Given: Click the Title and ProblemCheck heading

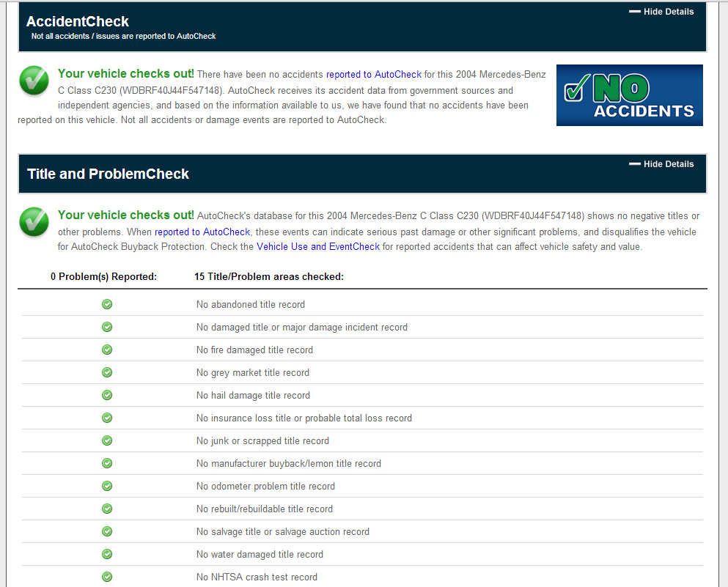Looking at the screenshot, I should 108,174.
